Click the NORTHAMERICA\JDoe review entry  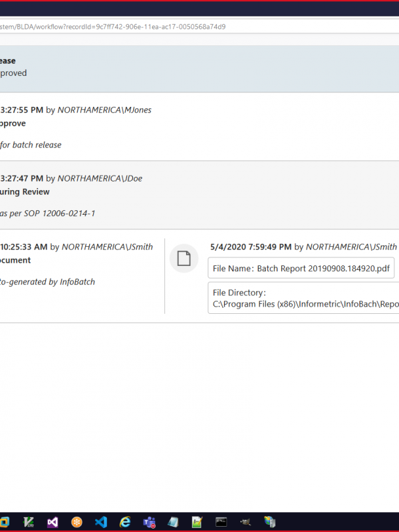pyautogui.click(x=199, y=195)
